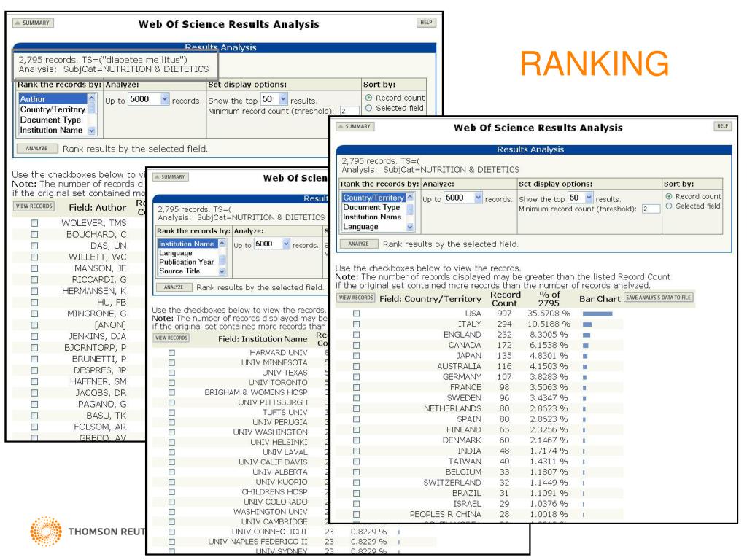This screenshot has height=560, width=747.
Task: Click Summary in Institution Name window
Action: [x=171, y=176]
